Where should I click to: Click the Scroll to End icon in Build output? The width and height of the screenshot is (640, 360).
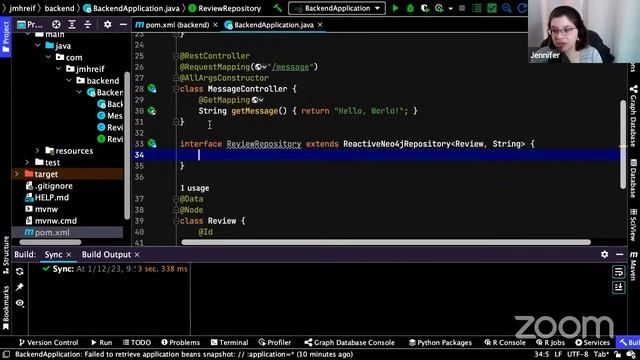(619, 287)
